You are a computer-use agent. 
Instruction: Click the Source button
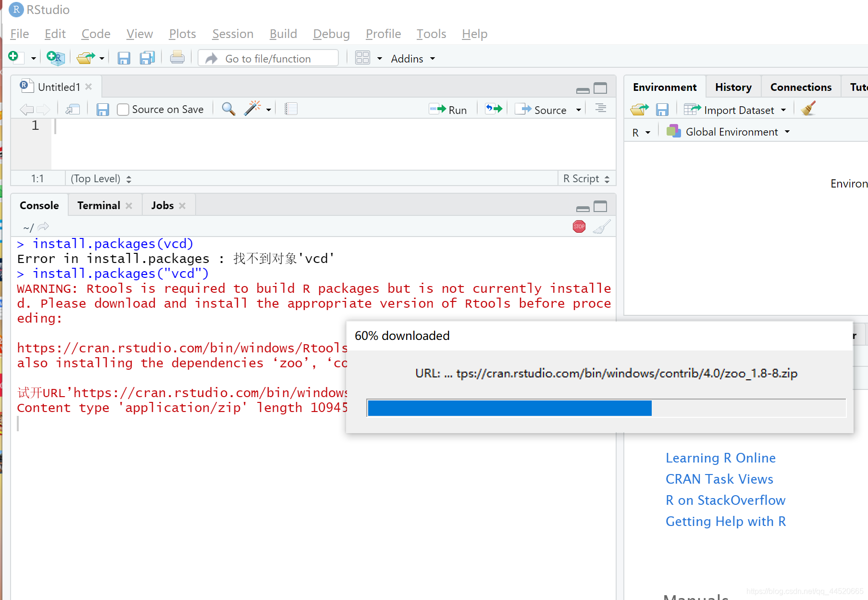pyautogui.click(x=541, y=110)
